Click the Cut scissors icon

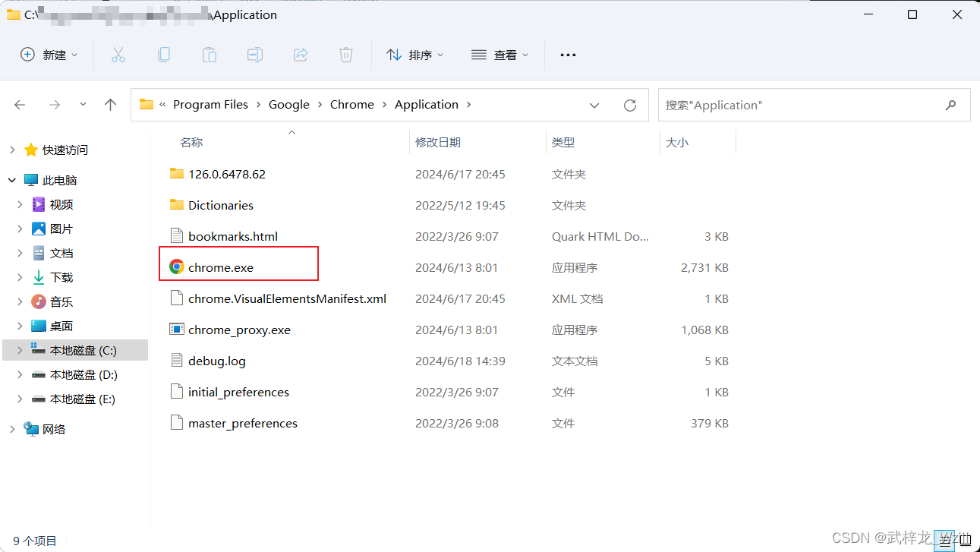[x=118, y=55]
